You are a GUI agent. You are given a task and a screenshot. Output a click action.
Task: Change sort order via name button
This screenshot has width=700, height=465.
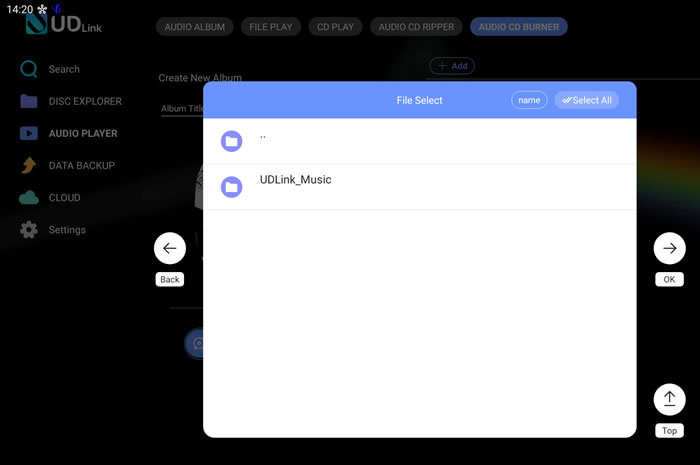529,100
